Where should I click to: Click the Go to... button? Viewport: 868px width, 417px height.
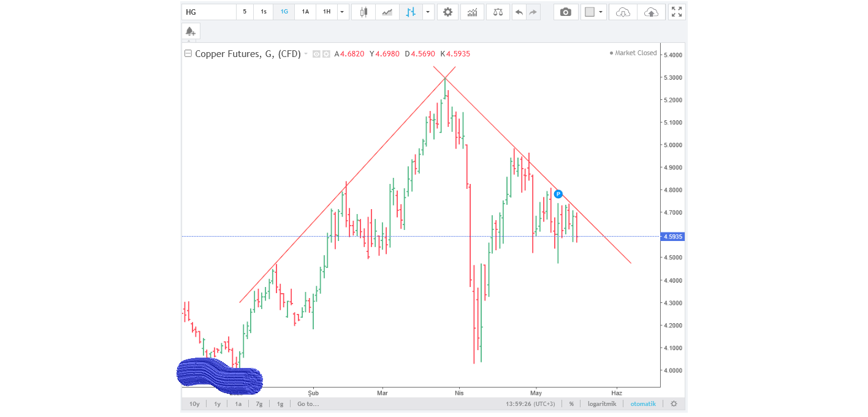pyautogui.click(x=308, y=404)
